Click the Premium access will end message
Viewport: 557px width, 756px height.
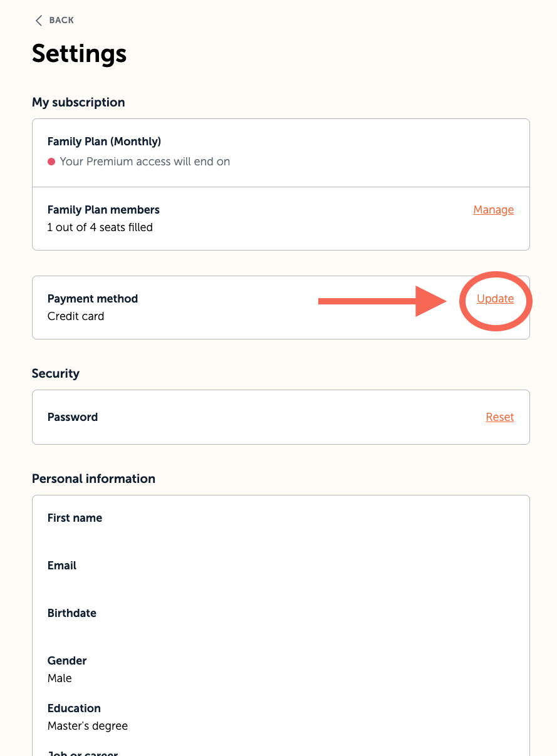coord(145,162)
